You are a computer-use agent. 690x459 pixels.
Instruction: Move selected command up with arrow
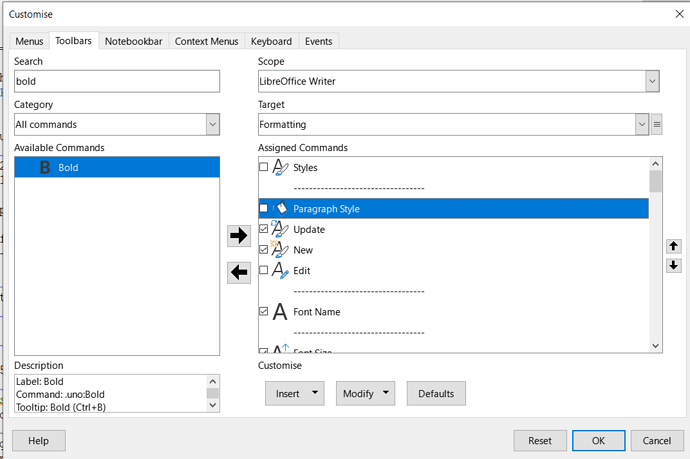[674, 246]
